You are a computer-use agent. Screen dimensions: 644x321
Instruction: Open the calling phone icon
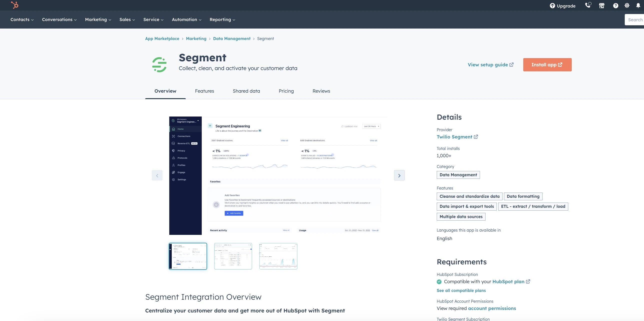588,5
